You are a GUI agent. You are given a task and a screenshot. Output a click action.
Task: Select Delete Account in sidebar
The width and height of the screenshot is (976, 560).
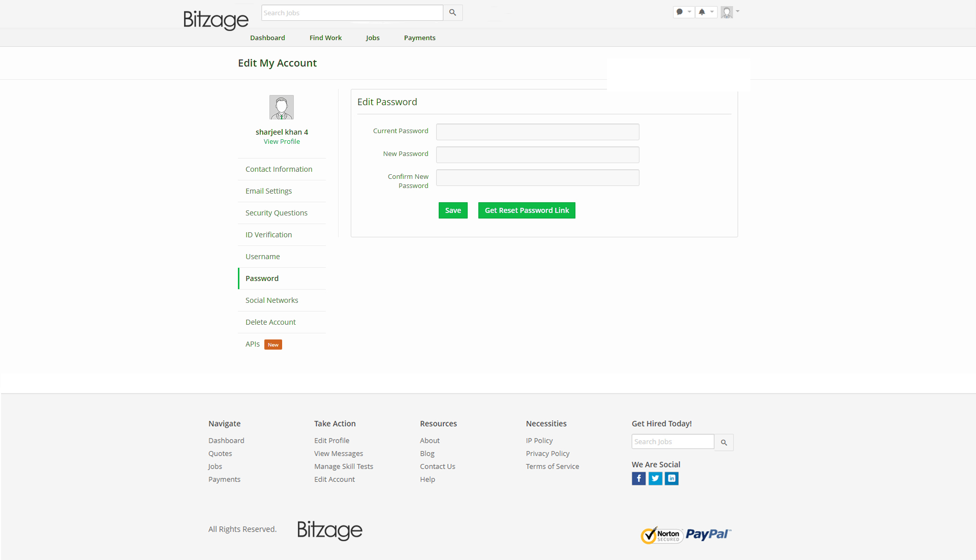point(270,322)
